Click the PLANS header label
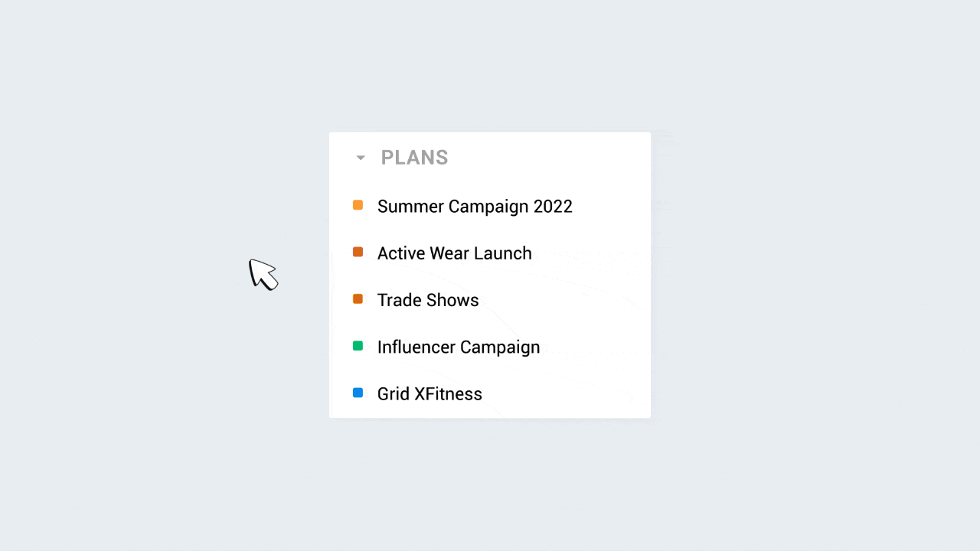This screenshot has width=980, height=551. pyautogui.click(x=414, y=158)
